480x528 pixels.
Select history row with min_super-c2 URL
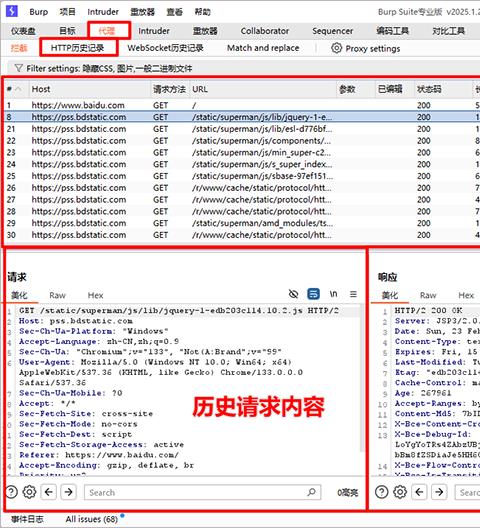pos(241,153)
